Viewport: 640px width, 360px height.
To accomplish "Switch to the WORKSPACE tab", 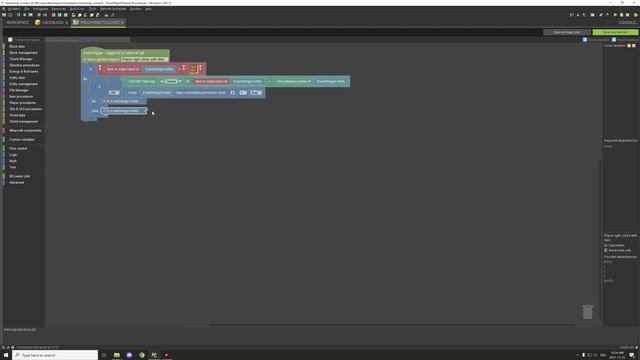I will (17, 22).
